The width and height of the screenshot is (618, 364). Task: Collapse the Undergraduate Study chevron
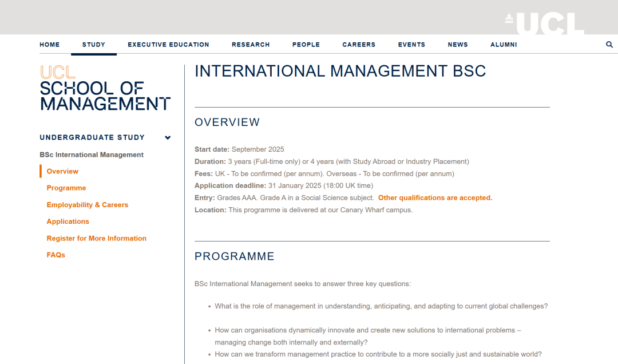click(x=168, y=137)
